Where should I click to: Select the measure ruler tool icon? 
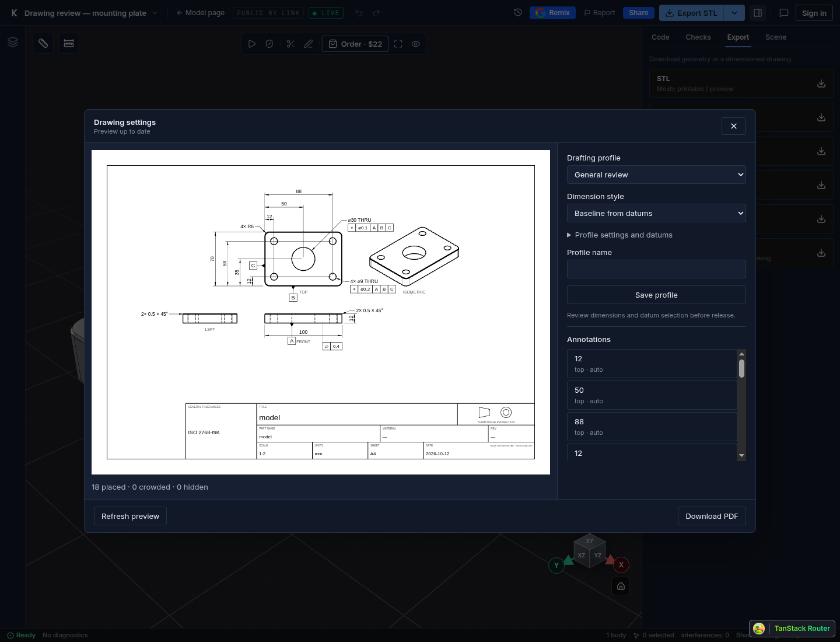click(x=43, y=43)
